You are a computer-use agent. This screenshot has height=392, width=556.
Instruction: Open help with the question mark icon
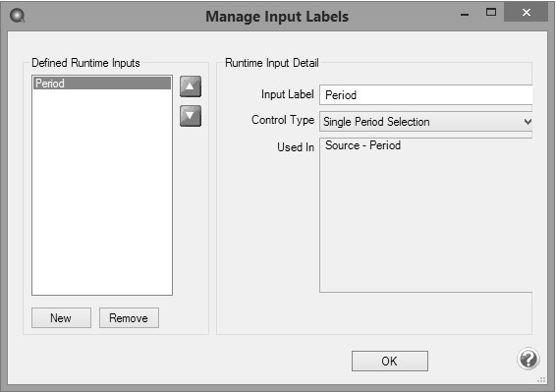tap(528, 359)
